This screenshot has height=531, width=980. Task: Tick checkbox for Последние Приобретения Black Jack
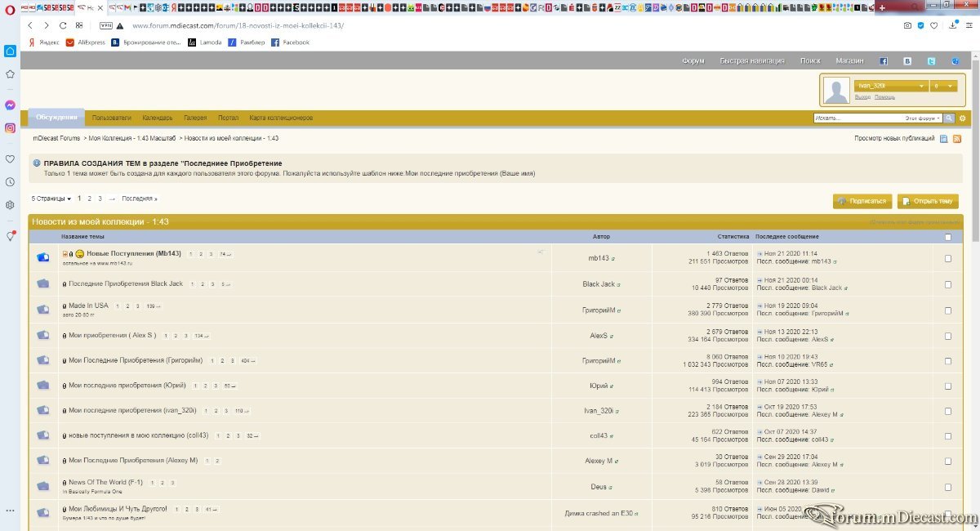pyautogui.click(x=948, y=285)
